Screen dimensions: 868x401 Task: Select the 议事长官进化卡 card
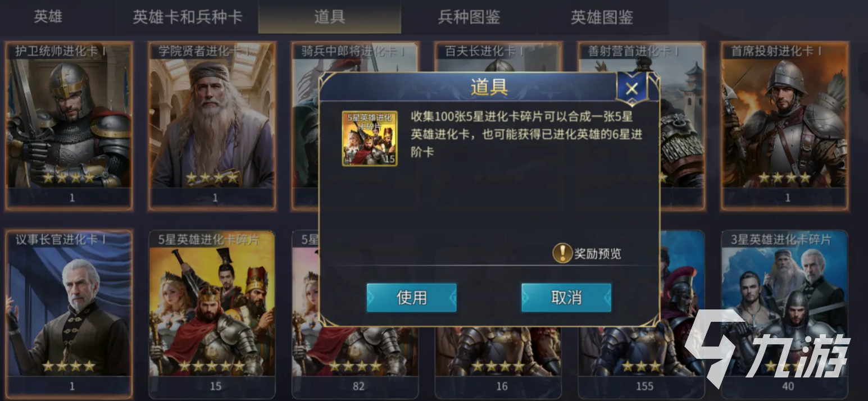[x=69, y=313]
